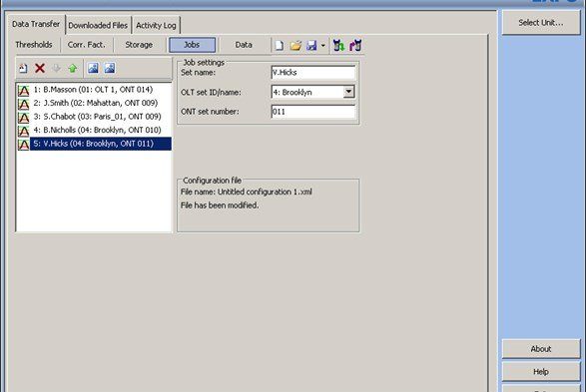
Task: Click the Select Unit... button
Action: (541, 23)
